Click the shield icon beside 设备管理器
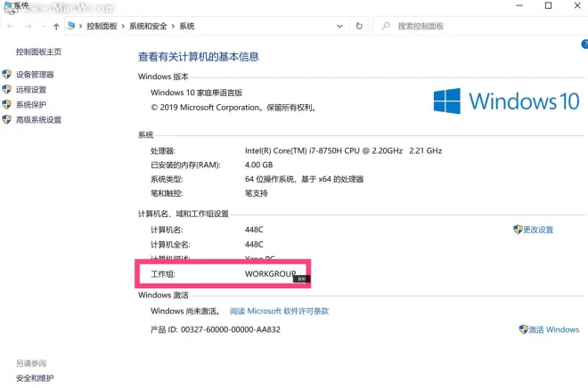The width and height of the screenshot is (588, 388). pos(7,74)
